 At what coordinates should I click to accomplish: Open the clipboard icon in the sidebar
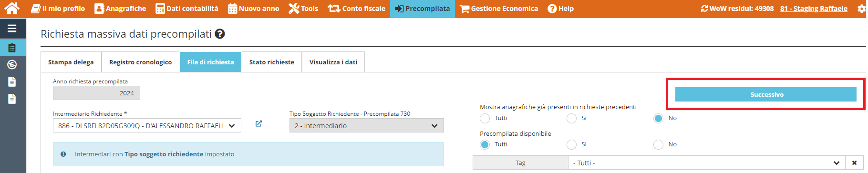point(12,48)
